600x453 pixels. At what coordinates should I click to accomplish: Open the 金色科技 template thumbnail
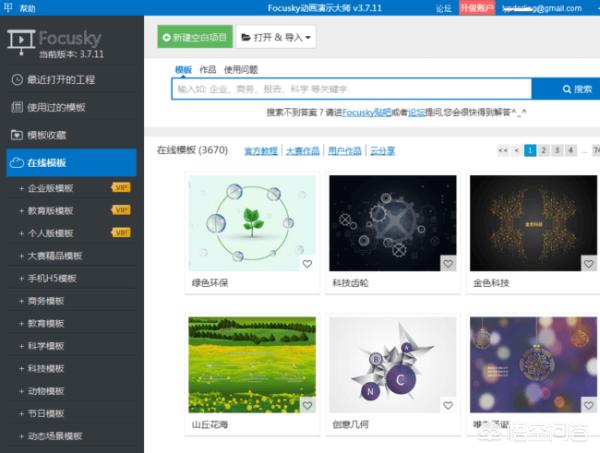(533, 223)
